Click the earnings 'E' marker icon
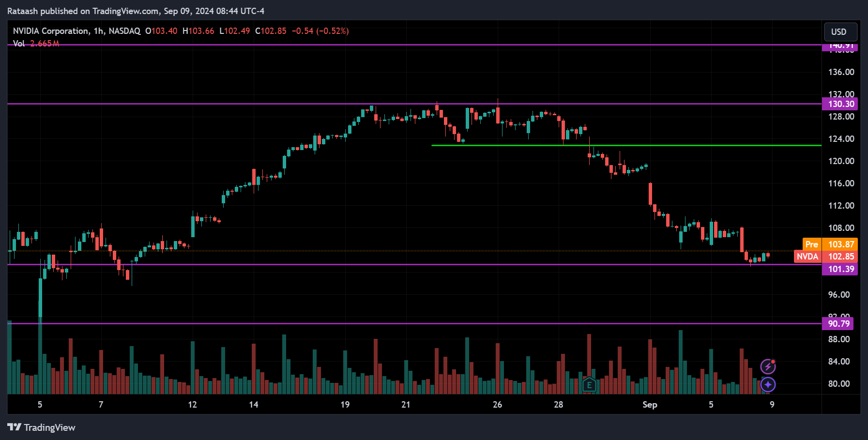 (589, 385)
